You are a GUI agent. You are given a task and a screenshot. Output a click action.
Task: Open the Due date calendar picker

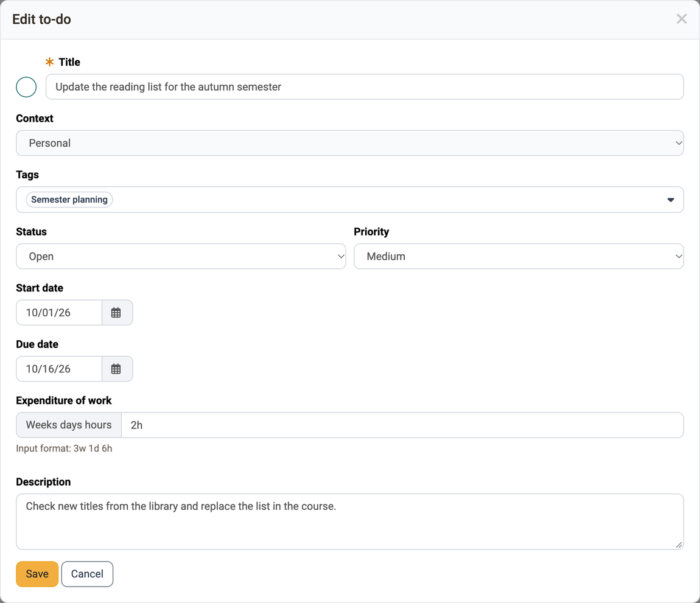pyautogui.click(x=117, y=369)
